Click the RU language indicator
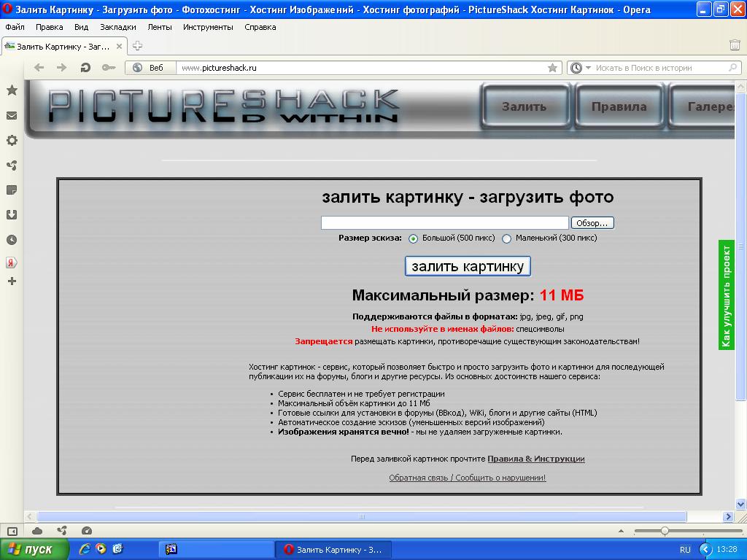Viewport: 747px width, 560px height. pos(685,550)
